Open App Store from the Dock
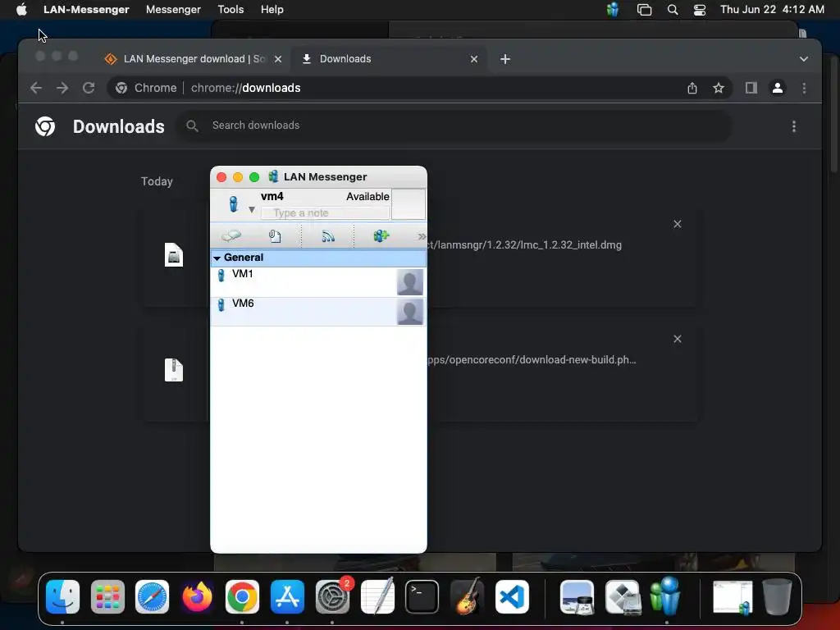This screenshot has width=840, height=630. coord(287,597)
